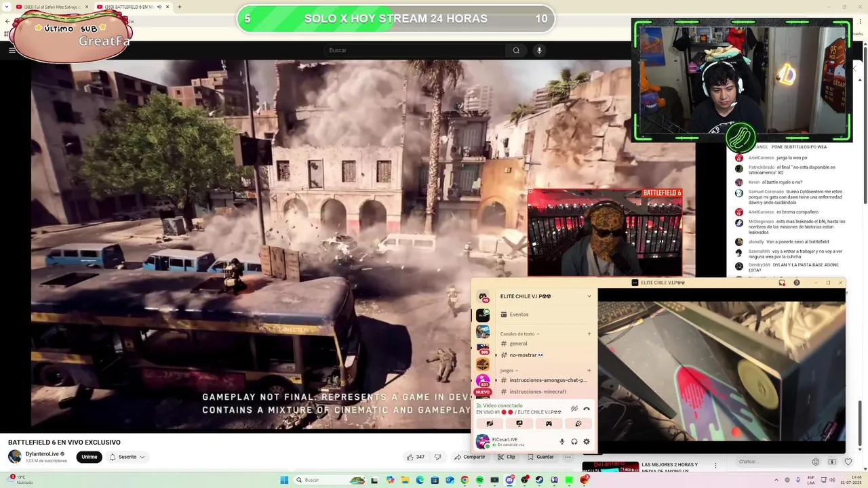Activate YouTube voice search microphone
Image resolution: width=868 pixels, height=488 pixels.
click(x=539, y=50)
